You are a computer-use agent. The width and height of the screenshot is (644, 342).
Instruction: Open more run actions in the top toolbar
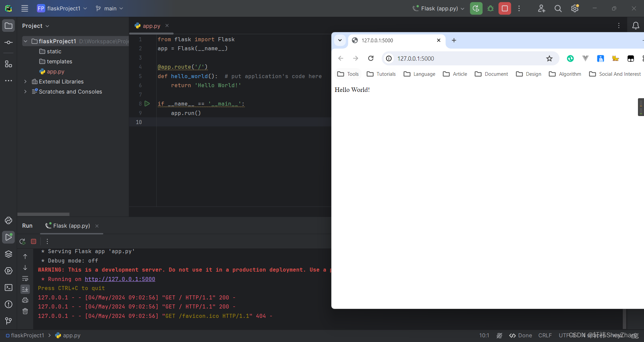coord(519,8)
